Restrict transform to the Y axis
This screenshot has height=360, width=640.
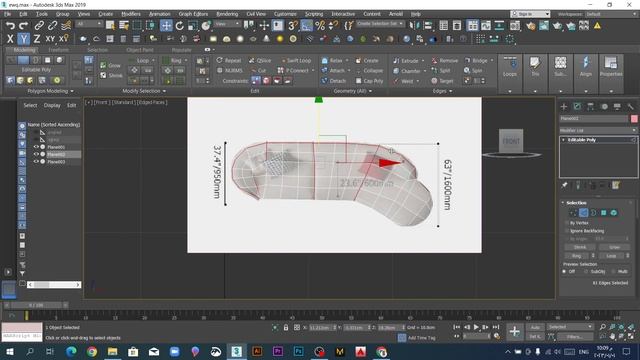24,39
